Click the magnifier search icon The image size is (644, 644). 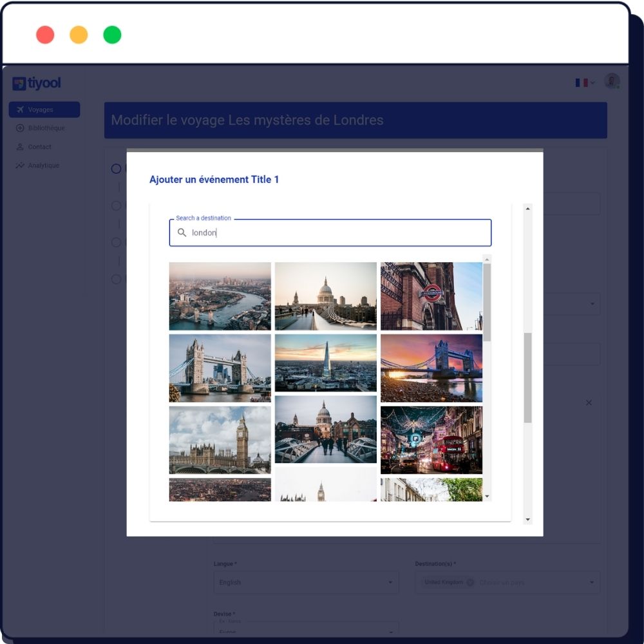coord(182,232)
